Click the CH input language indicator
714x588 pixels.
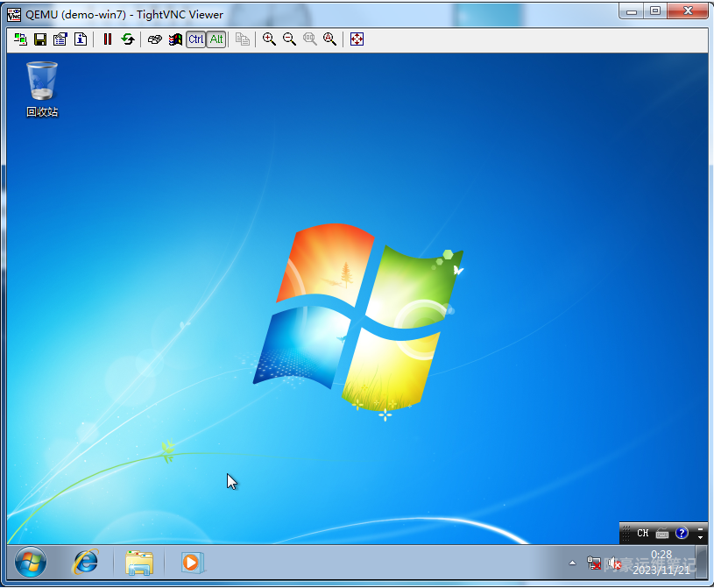coord(643,533)
